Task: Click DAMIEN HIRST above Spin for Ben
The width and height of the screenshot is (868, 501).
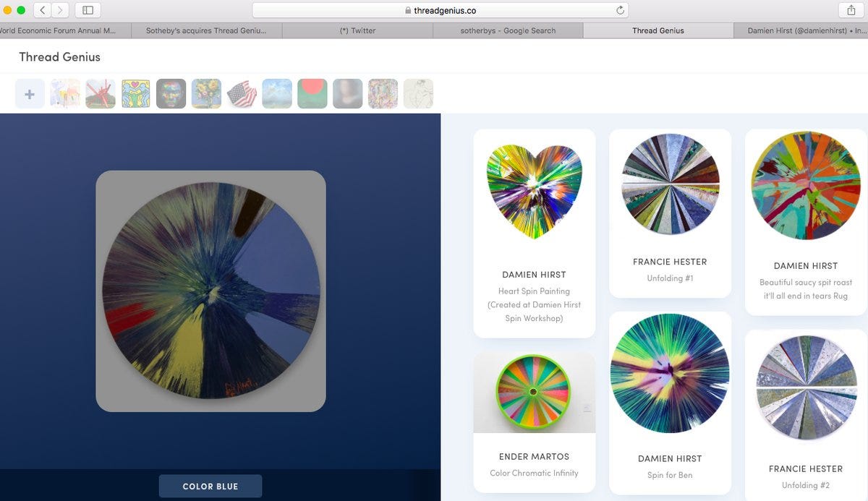Action: (x=671, y=459)
